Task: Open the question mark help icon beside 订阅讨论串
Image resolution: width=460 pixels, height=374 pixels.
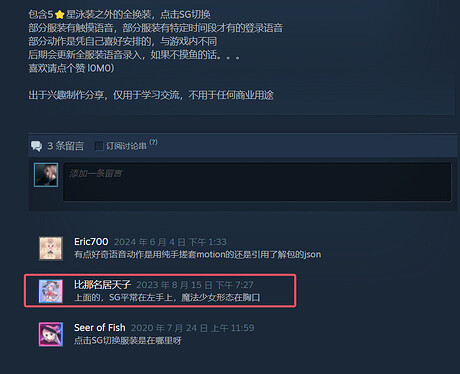Action: [153, 142]
